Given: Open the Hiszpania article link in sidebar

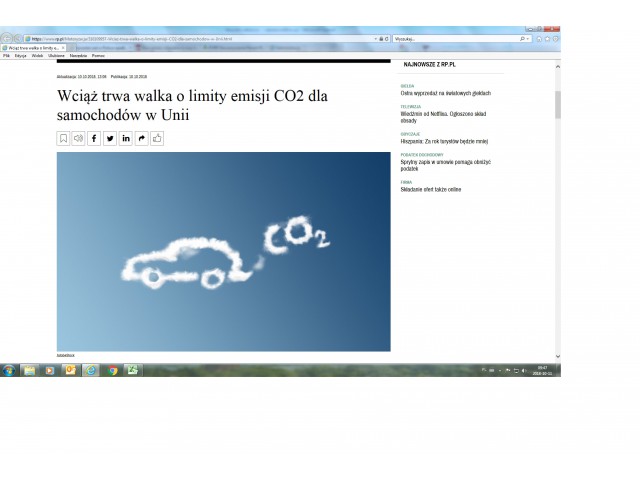Looking at the screenshot, I should click(442, 141).
